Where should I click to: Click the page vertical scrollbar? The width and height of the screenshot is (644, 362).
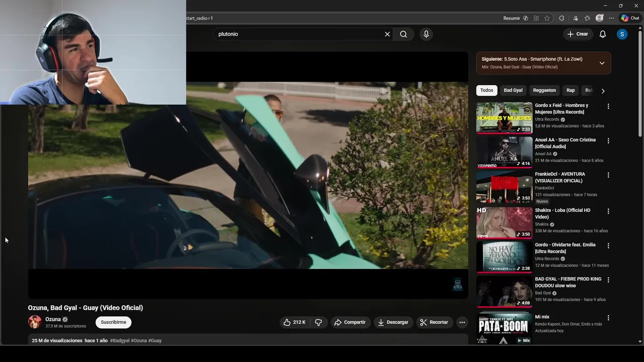(640, 83)
